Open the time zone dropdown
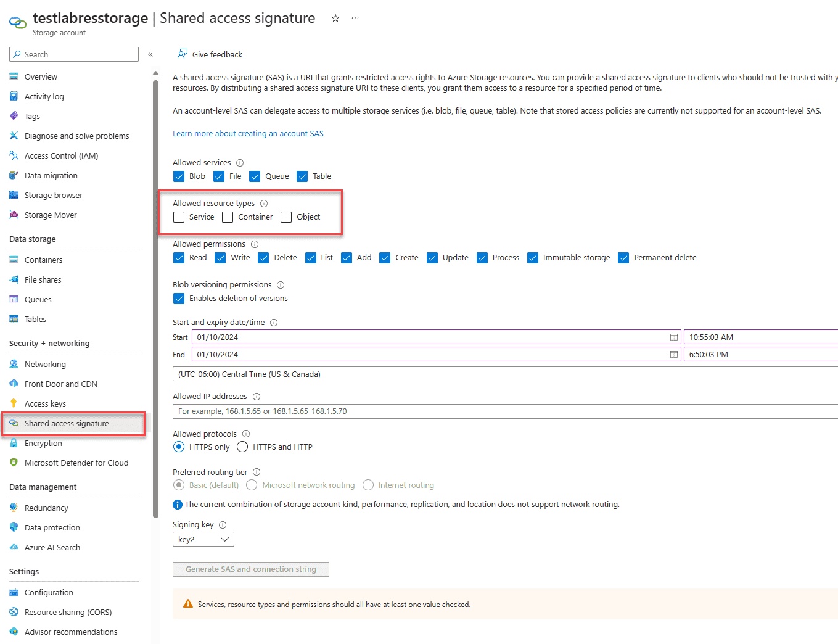 pyautogui.click(x=505, y=374)
